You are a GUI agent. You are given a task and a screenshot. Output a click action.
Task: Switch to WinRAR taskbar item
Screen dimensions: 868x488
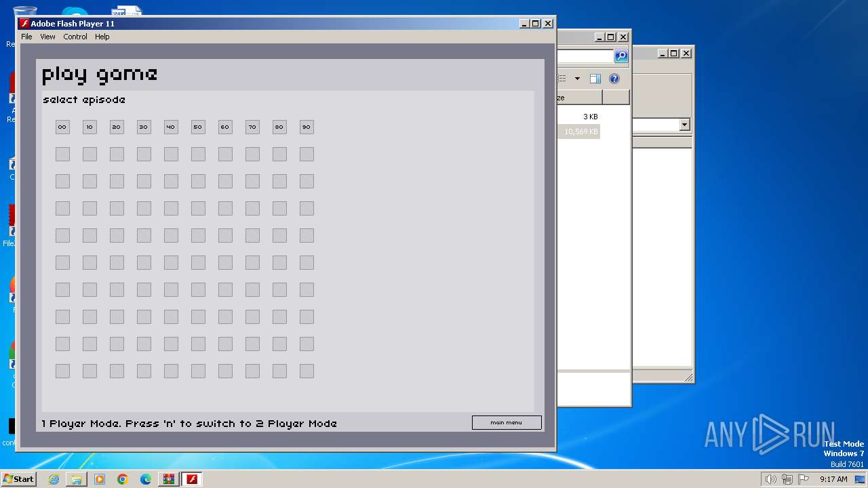[x=169, y=479]
